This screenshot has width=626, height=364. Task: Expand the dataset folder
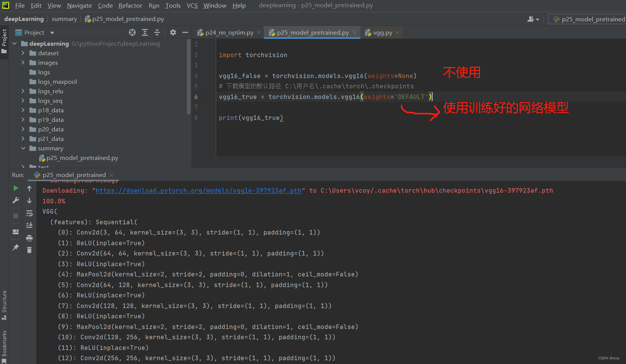23,53
